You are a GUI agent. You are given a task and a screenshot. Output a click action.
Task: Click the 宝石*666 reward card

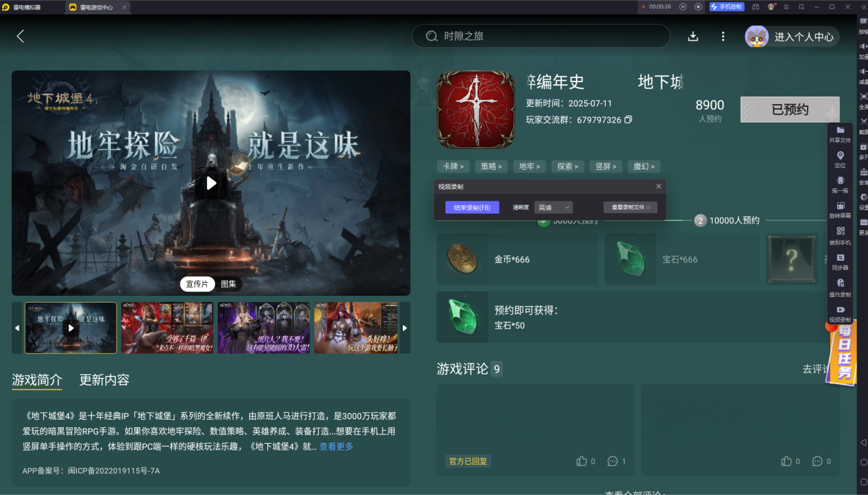(681, 259)
